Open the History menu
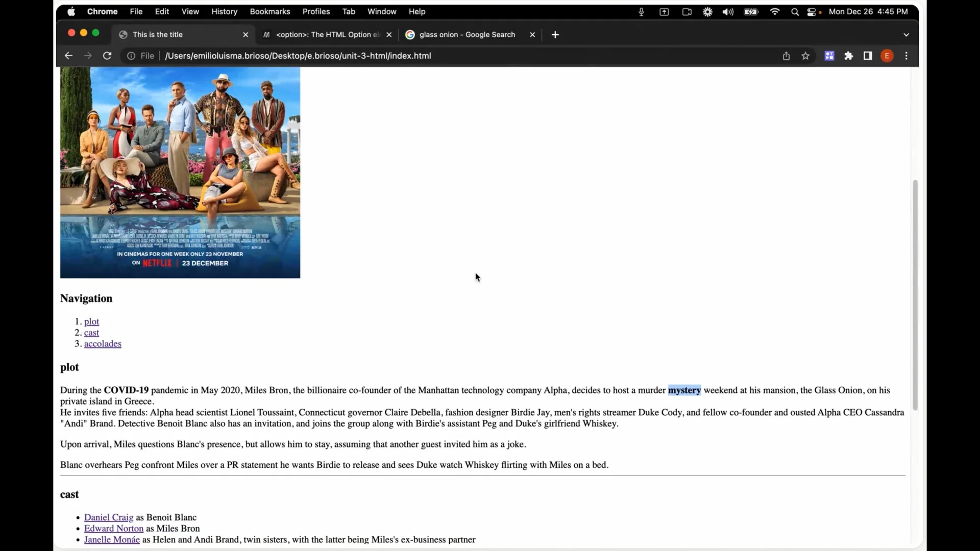 pos(224,11)
